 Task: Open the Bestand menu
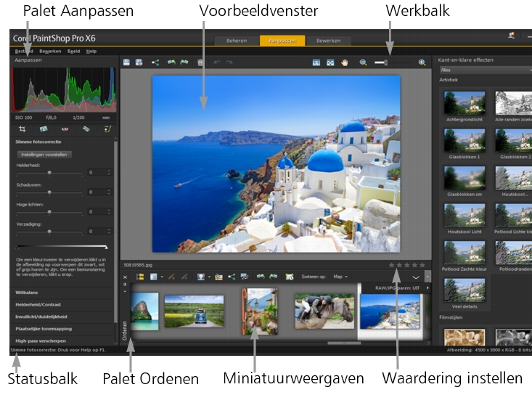[22, 52]
